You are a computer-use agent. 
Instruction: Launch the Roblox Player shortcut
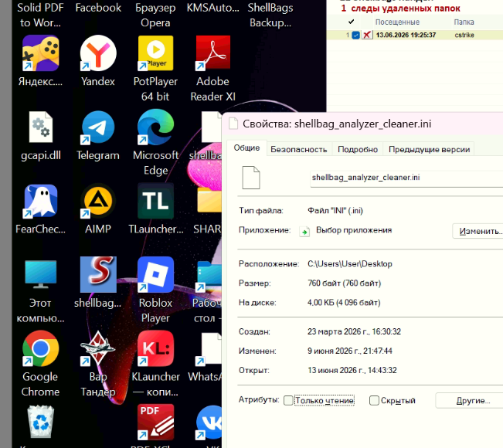[x=155, y=275]
